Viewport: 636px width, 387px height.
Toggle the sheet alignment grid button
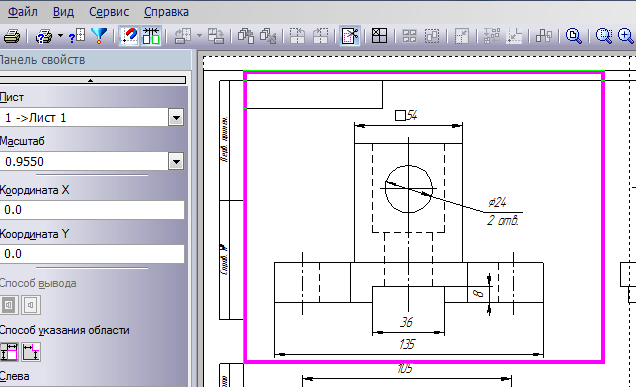[151, 36]
